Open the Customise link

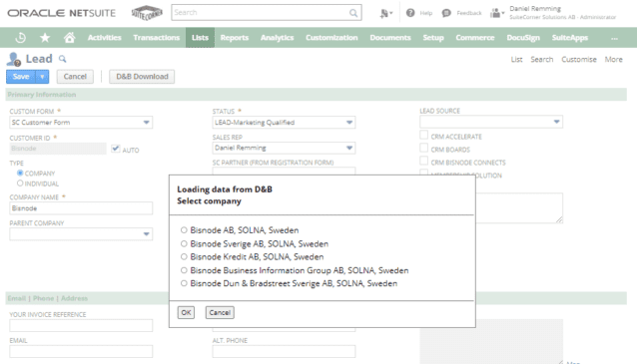pyautogui.click(x=579, y=60)
